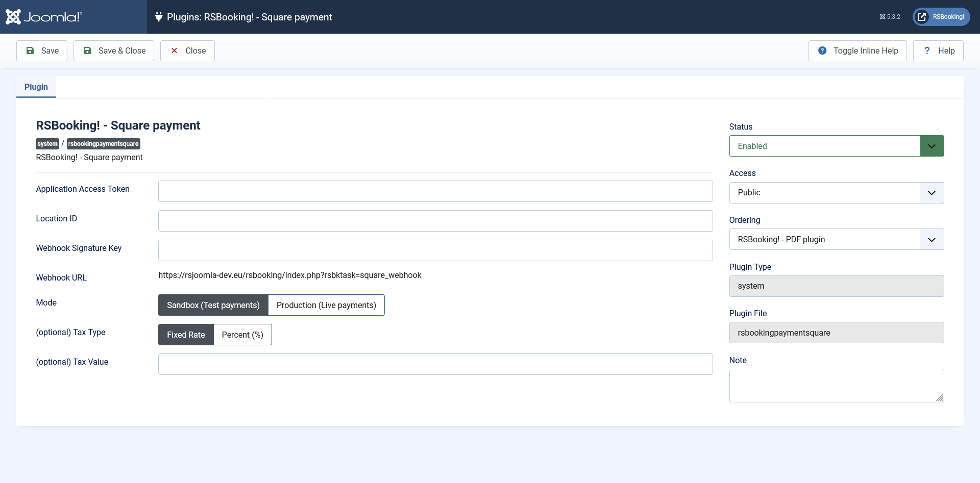Open the RSBooking! site link button
The image size is (980, 483).
(x=941, y=17)
